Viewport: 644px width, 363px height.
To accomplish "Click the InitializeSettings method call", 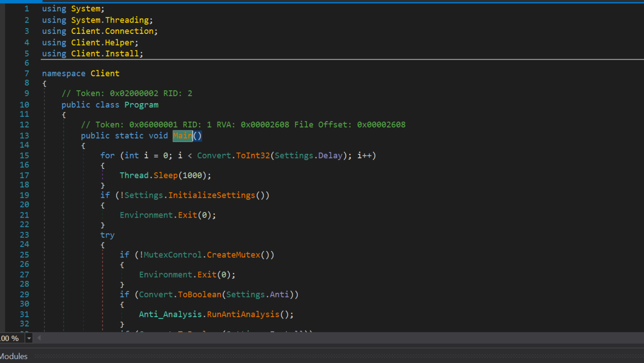I will (212, 195).
